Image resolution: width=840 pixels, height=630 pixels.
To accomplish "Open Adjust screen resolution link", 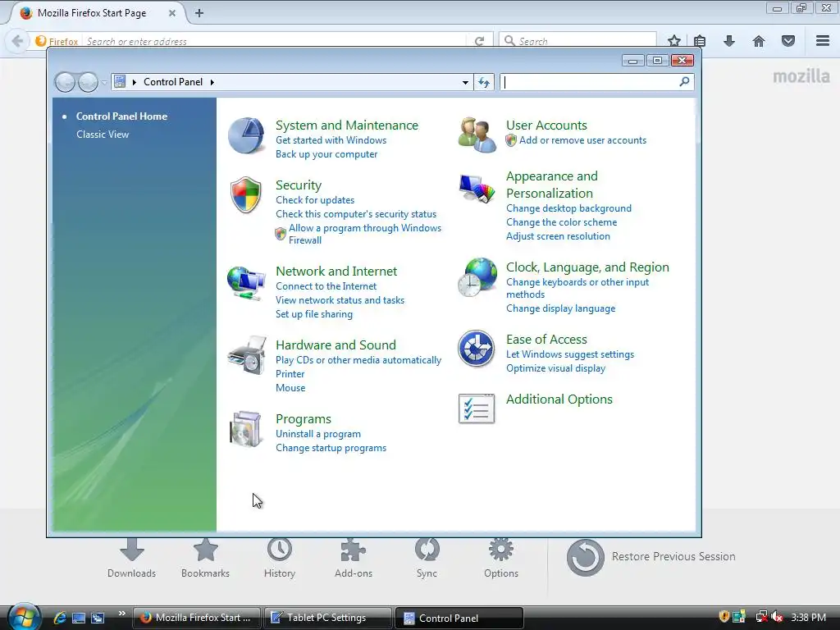I will point(558,236).
